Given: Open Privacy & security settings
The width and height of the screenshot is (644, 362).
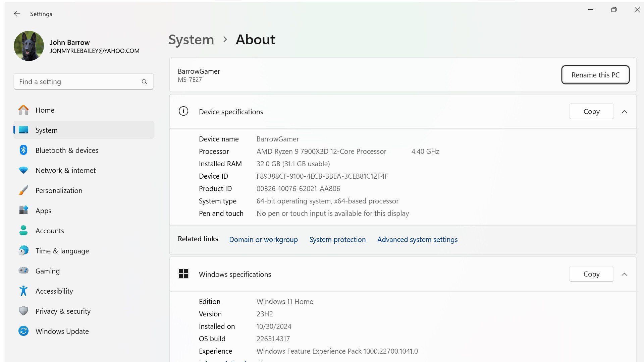Looking at the screenshot, I should [84, 311].
